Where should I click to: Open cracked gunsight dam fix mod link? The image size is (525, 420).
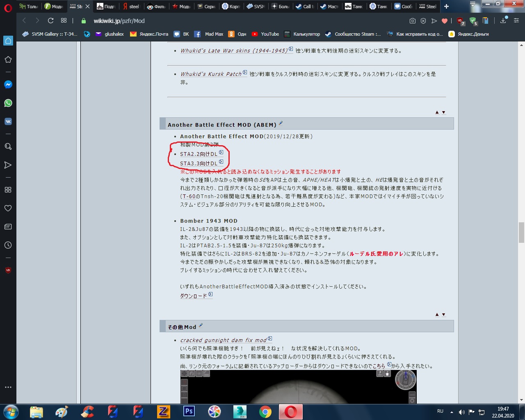click(224, 340)
